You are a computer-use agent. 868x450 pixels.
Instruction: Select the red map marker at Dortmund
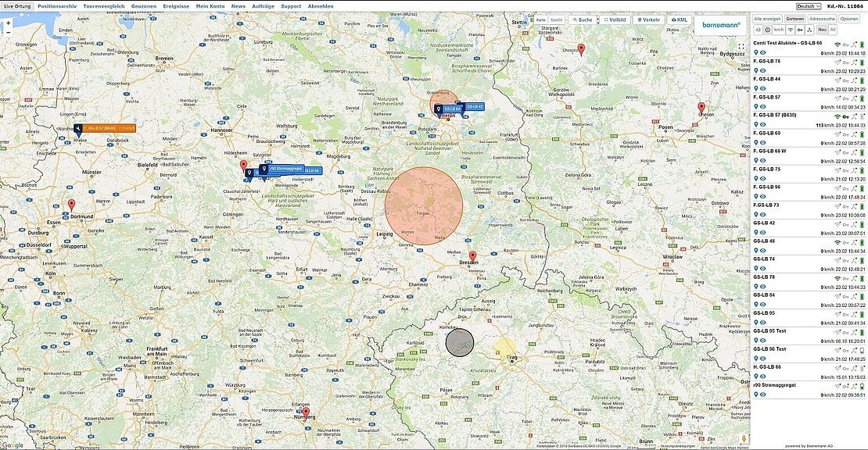[x=71, y=205]
